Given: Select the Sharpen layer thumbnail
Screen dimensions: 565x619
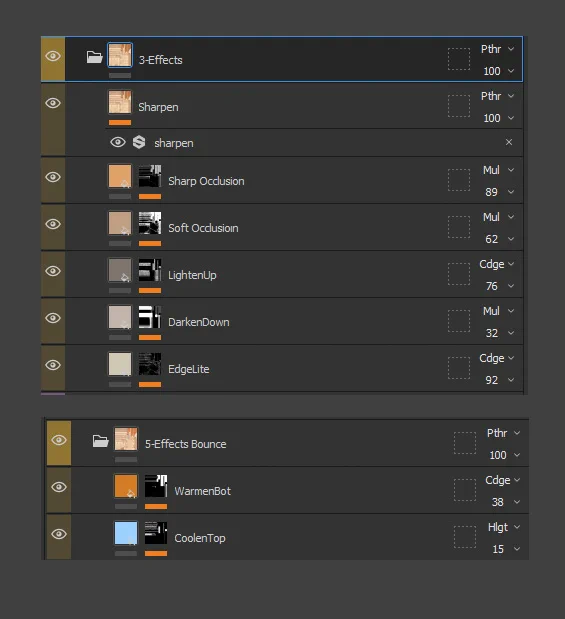Looking at the screenshot, I should click(x=120, y=102).
